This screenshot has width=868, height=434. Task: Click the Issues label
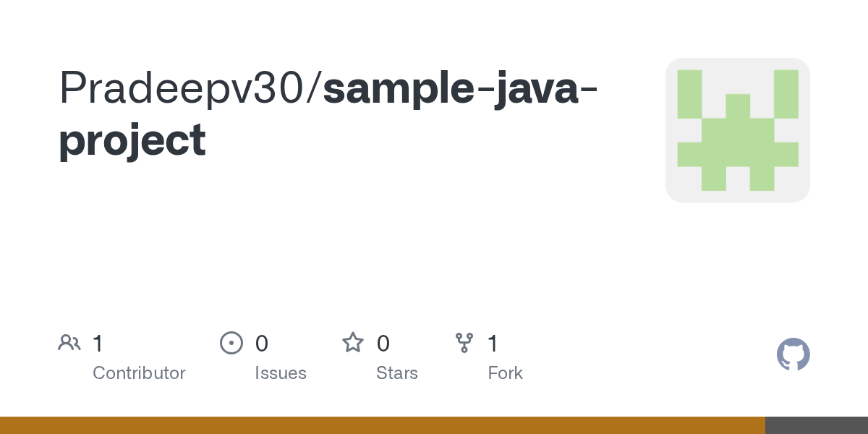pos(281,373)
